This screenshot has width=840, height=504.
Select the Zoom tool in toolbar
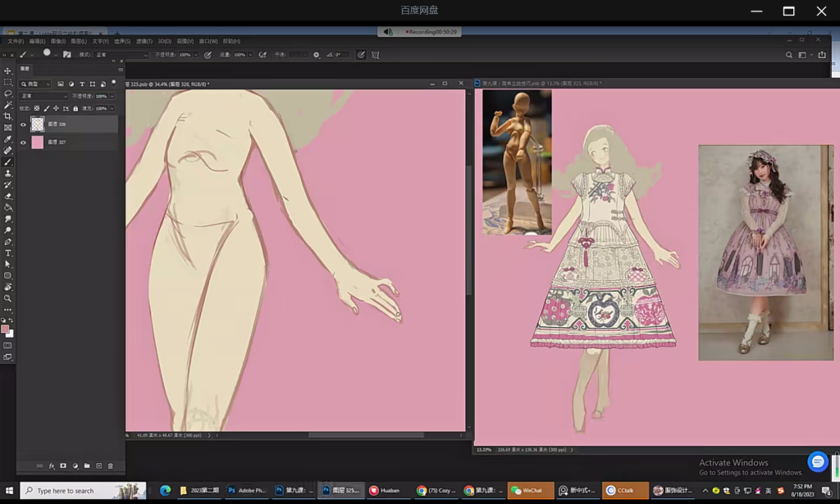8,298
